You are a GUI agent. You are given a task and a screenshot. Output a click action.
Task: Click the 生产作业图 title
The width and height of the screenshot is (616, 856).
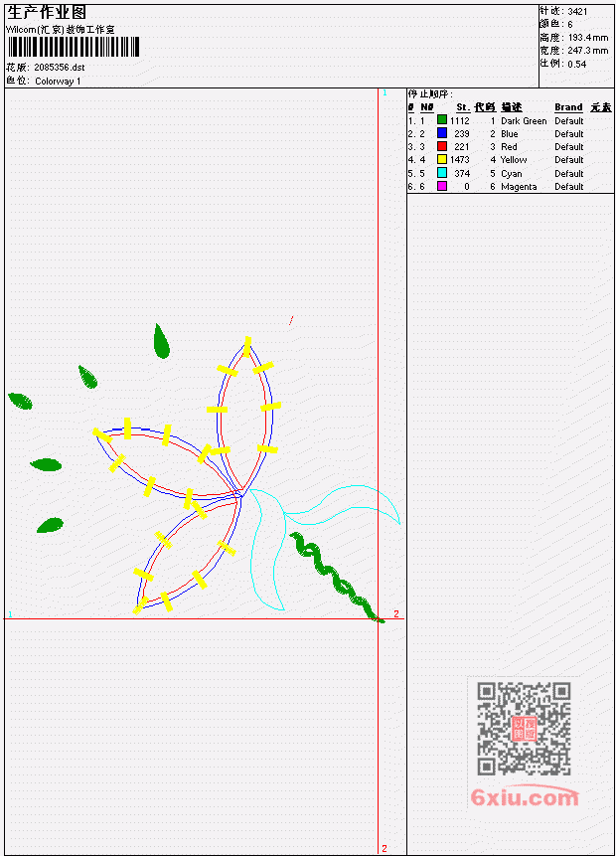click(x=47, y=13)
